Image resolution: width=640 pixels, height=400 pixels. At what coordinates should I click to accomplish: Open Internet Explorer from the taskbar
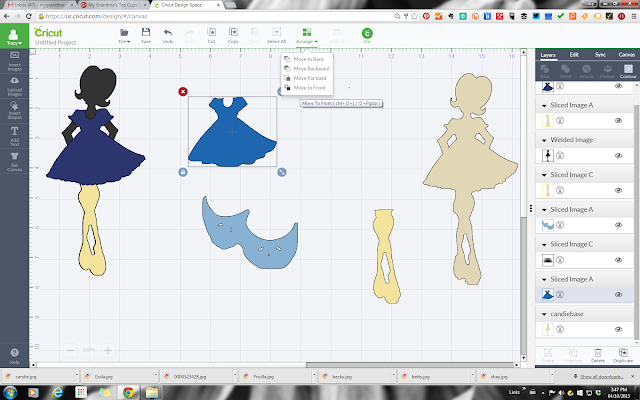(58, 393)
